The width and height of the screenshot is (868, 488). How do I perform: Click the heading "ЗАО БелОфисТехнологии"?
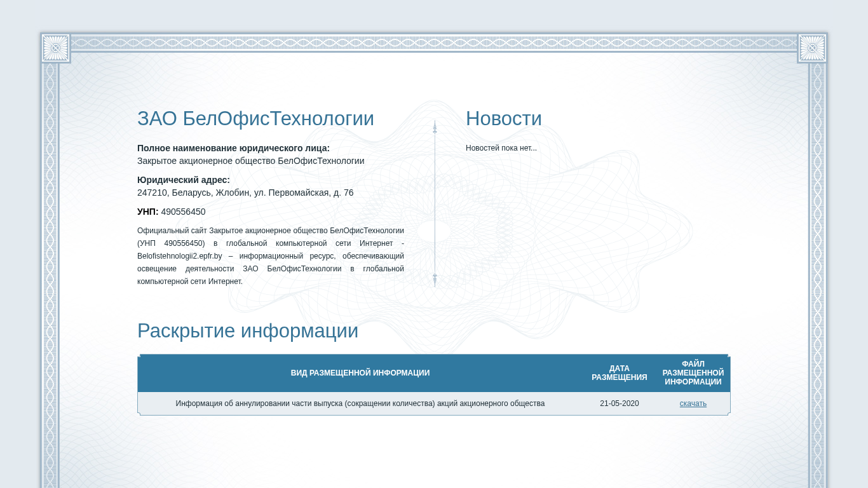255,119
